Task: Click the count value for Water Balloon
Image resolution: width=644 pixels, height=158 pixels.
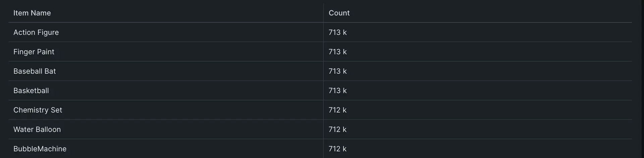Action: 338,130
